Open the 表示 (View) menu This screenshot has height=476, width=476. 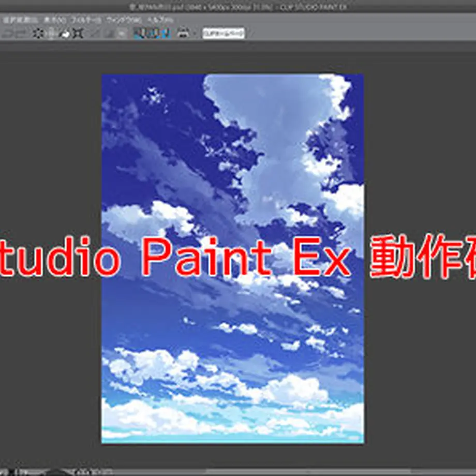tap(54, 20)
